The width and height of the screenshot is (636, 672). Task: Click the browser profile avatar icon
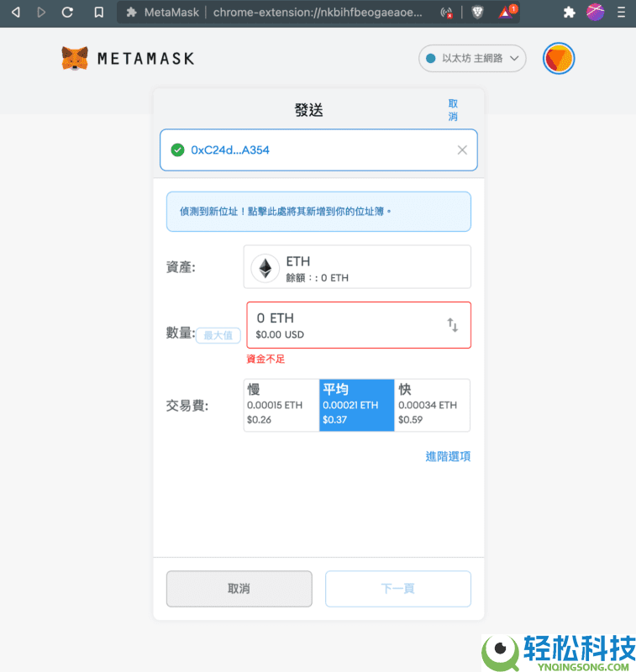point(596,12)
